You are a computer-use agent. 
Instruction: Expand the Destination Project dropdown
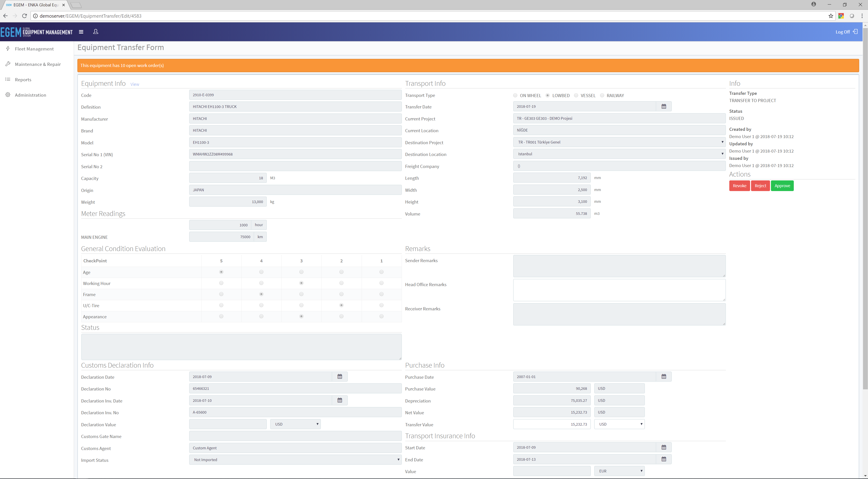point(619,142)
